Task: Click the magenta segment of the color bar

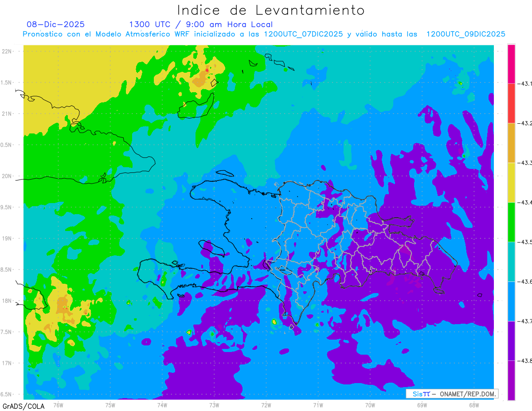Action: coord(511,64)
